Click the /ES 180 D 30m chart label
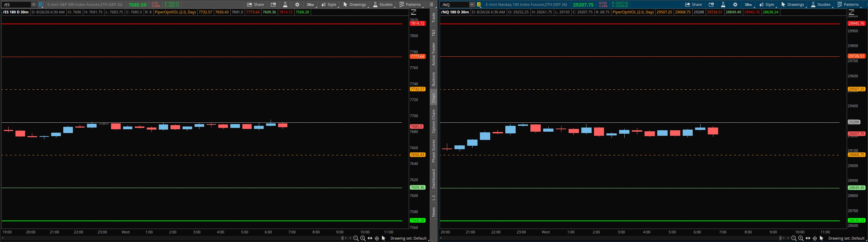The height and width of the screenshot is (242, 868). click(x=15, y=12)
